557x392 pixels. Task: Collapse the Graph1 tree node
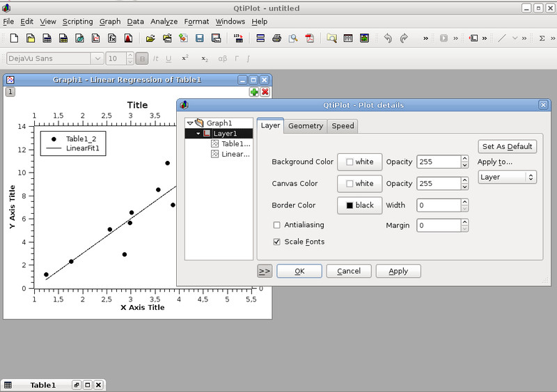pos(190,123)
